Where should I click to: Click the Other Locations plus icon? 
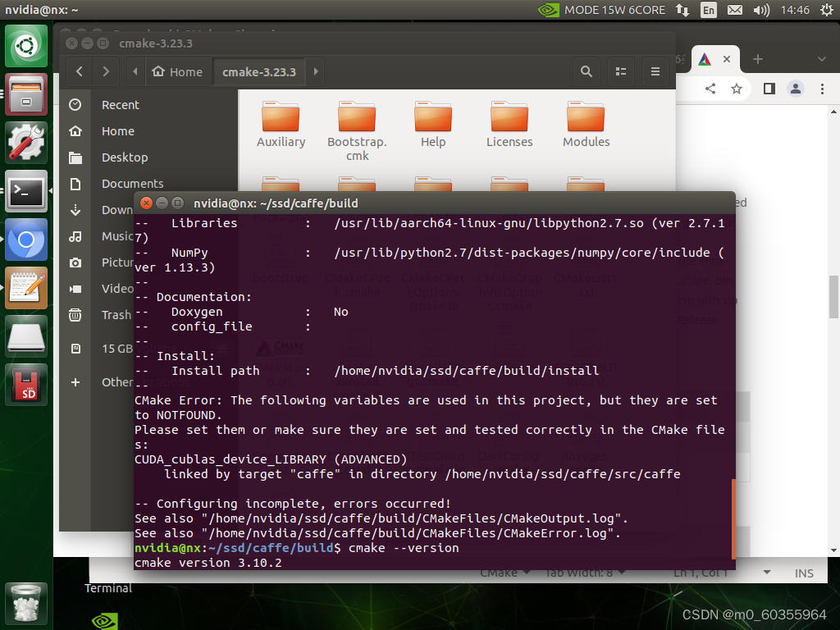[75, 382]
